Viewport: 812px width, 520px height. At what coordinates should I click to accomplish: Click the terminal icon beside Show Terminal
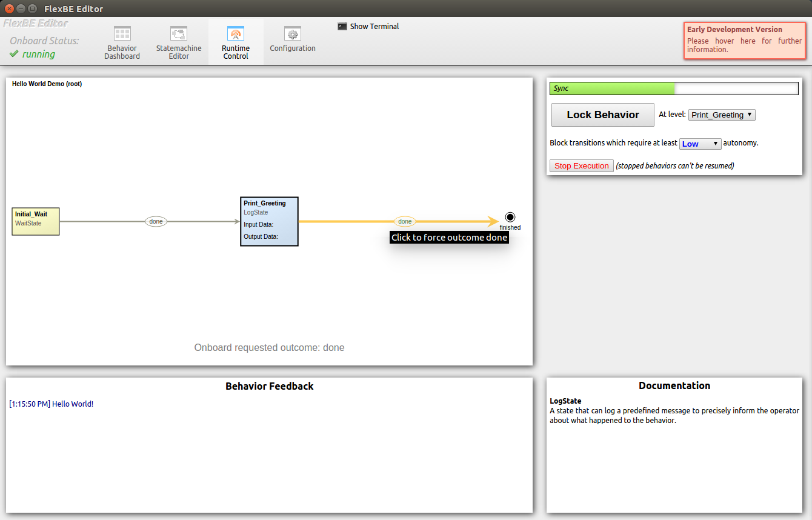(x=342, y=26)
